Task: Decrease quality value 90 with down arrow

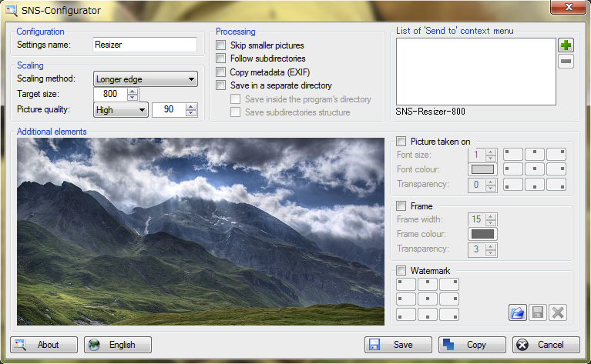Action: coord(191,113)
